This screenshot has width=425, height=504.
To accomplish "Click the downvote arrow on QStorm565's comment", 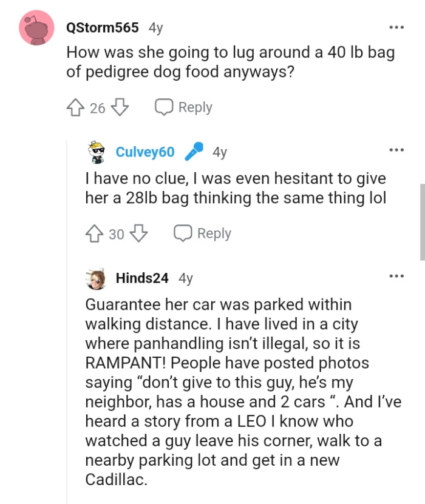I will pyautogui.click(x=121, y=107).
